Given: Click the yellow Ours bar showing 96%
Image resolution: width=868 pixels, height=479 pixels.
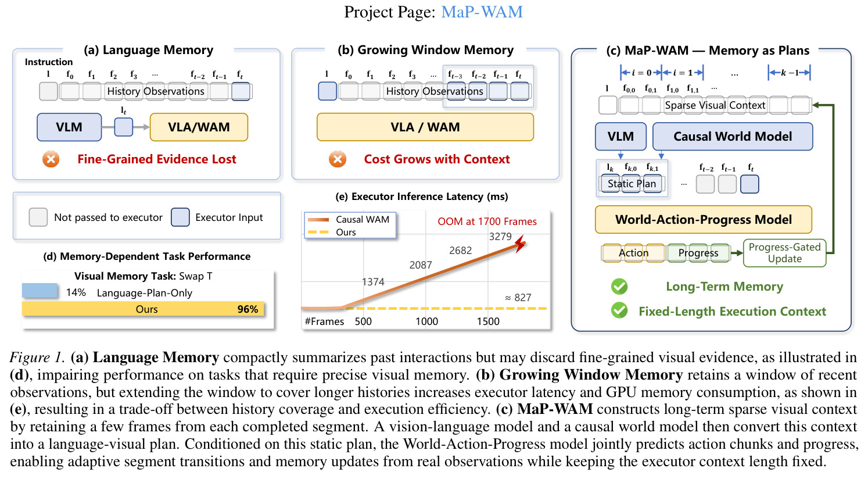Looking at the screenshot, I should coord(144,309).
